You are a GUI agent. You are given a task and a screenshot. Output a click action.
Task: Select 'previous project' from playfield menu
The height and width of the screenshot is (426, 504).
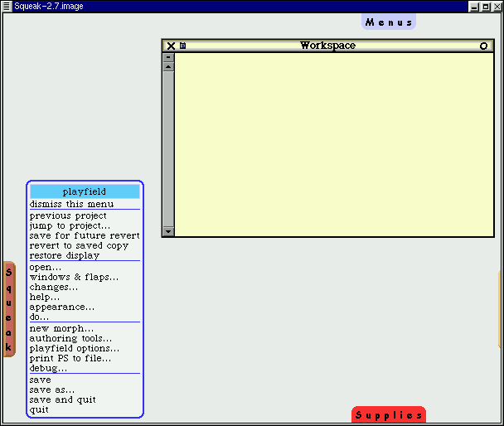pyautogui.click(x=68, y=215)
